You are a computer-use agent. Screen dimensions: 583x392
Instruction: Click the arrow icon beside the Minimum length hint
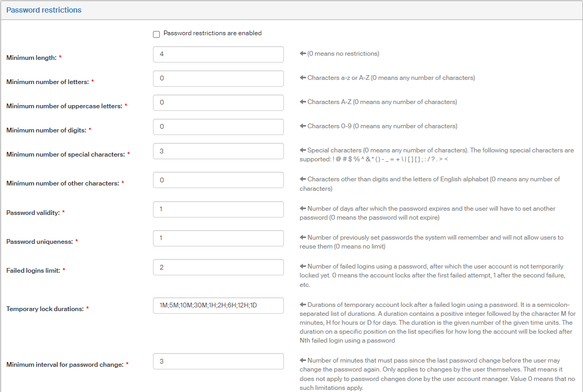[303, 54]
